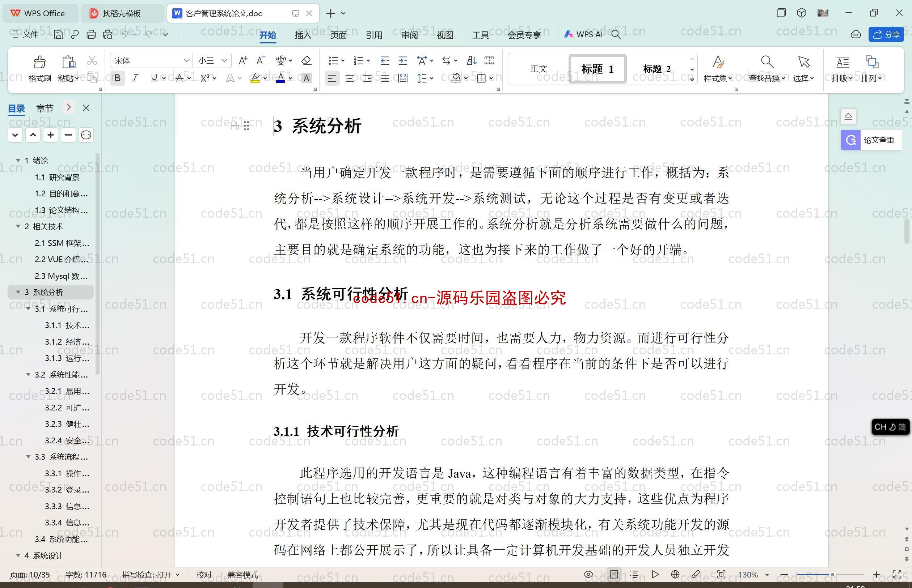Click the text highlight color swatch
The image size is (912, 588).
(255, 78)
